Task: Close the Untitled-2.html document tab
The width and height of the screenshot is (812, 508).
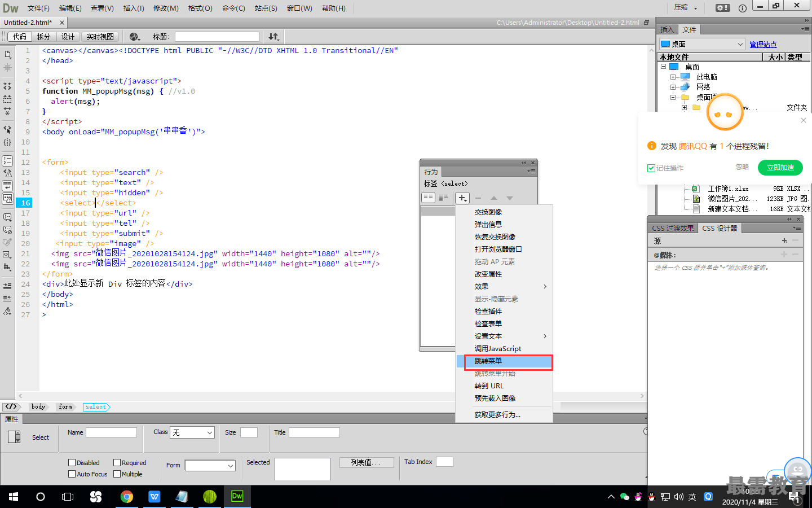Action: coord(62,23)
